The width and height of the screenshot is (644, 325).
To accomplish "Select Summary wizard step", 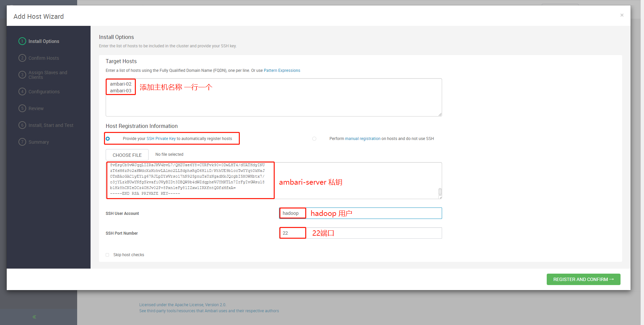I will tap(39, 142).
